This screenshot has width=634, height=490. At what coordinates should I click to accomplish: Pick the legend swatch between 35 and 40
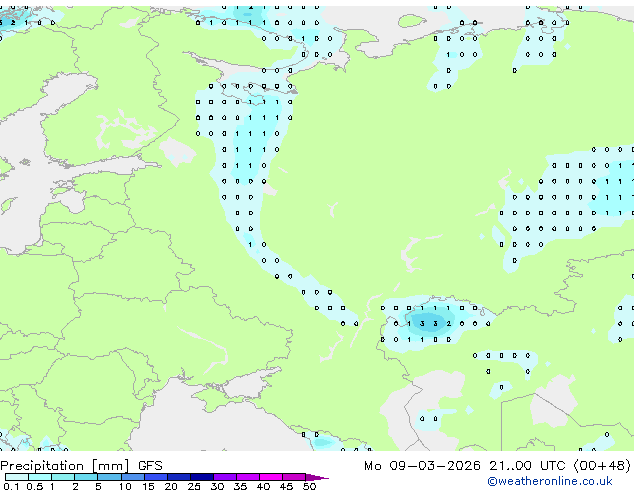coord(248,477)
